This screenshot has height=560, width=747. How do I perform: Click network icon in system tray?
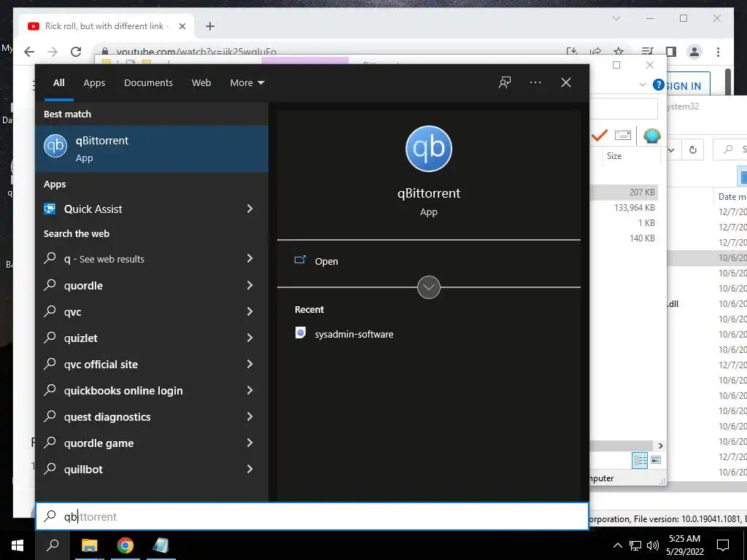[635, 545]
